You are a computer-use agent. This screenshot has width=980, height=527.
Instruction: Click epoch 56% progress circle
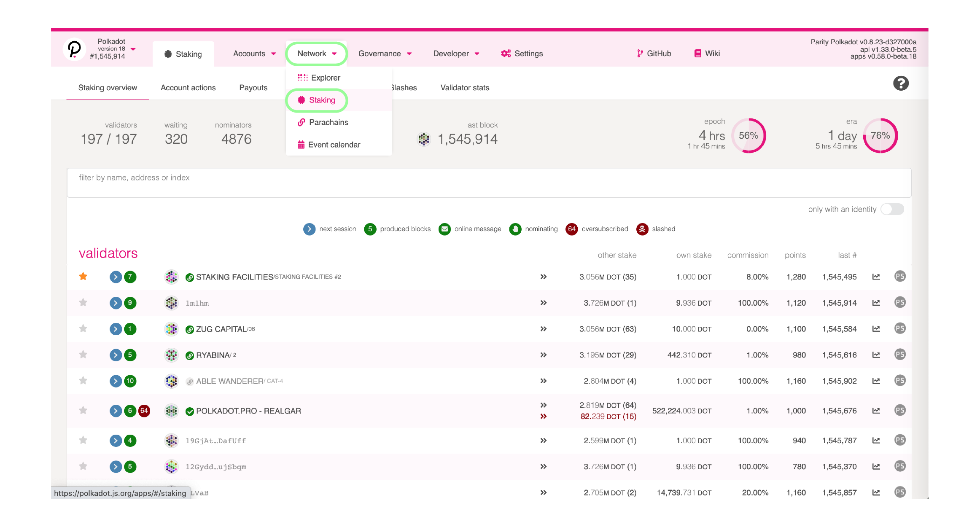[748, 136]
